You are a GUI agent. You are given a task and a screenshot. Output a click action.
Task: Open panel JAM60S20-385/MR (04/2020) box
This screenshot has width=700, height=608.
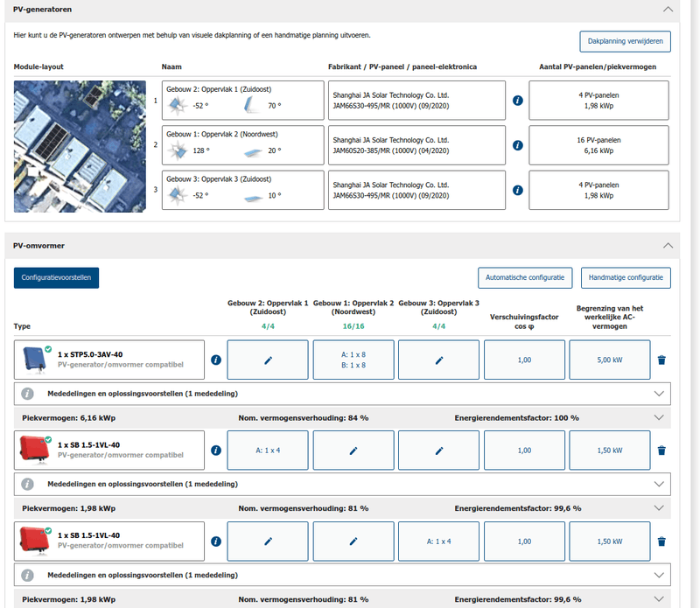417,145
